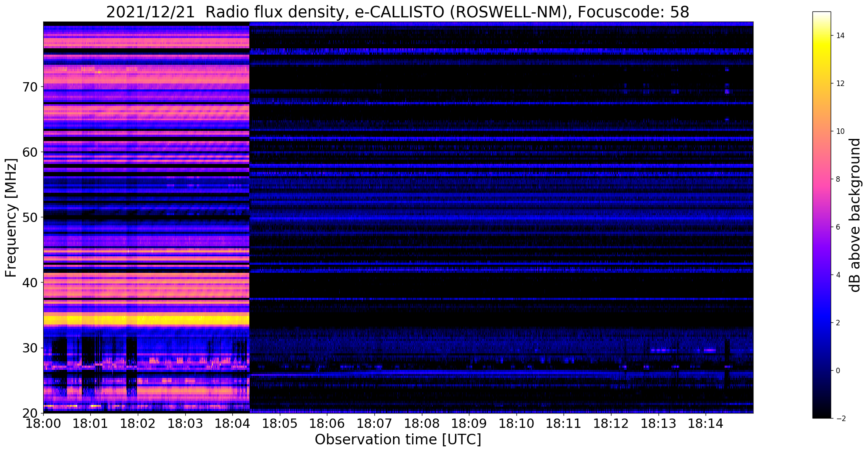Click the 18:13 time tick label
Screen dimensions: 868x452
[x=658, y=423]
